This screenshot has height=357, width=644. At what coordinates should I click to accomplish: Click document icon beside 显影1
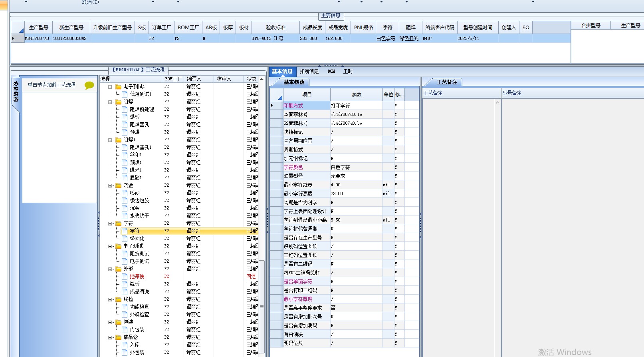125,178
